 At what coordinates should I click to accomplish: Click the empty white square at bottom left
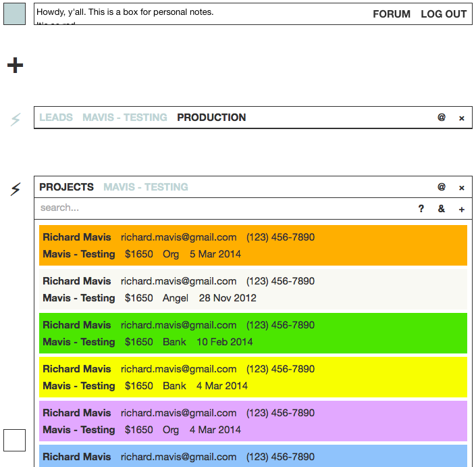click(15, 440)
